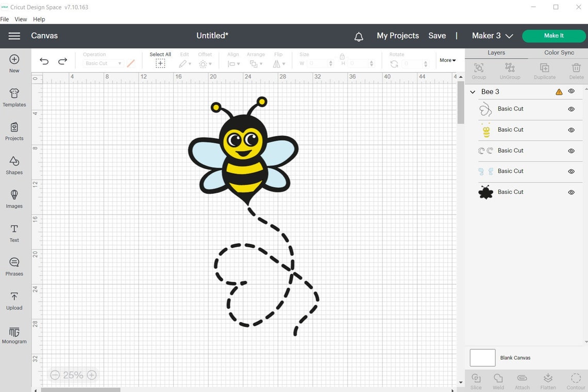Hide the yellow striped Basic Cut layer

click(571, 130)
